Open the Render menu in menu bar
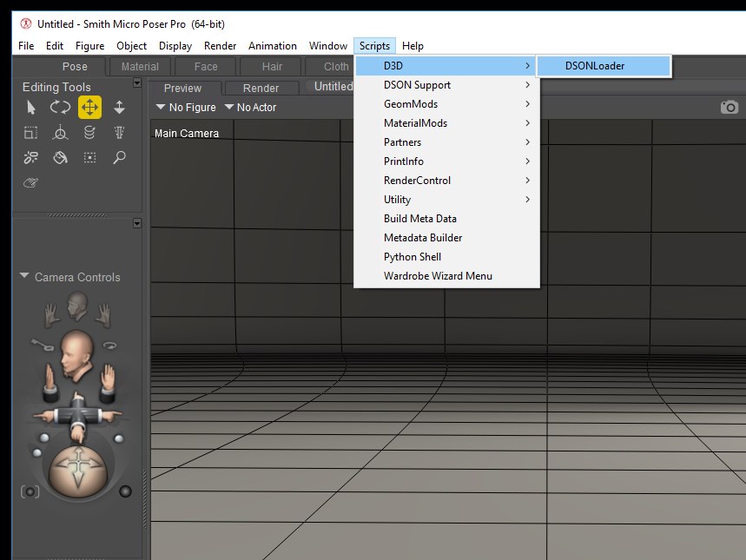Image resolution: width=746 pixels, height=560 pixels. (x=220, y=46)
